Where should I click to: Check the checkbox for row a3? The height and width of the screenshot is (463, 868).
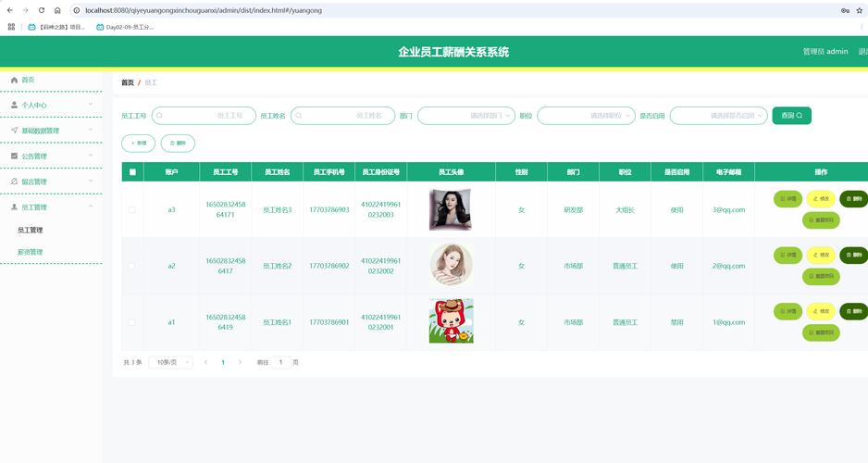(131, 210)
